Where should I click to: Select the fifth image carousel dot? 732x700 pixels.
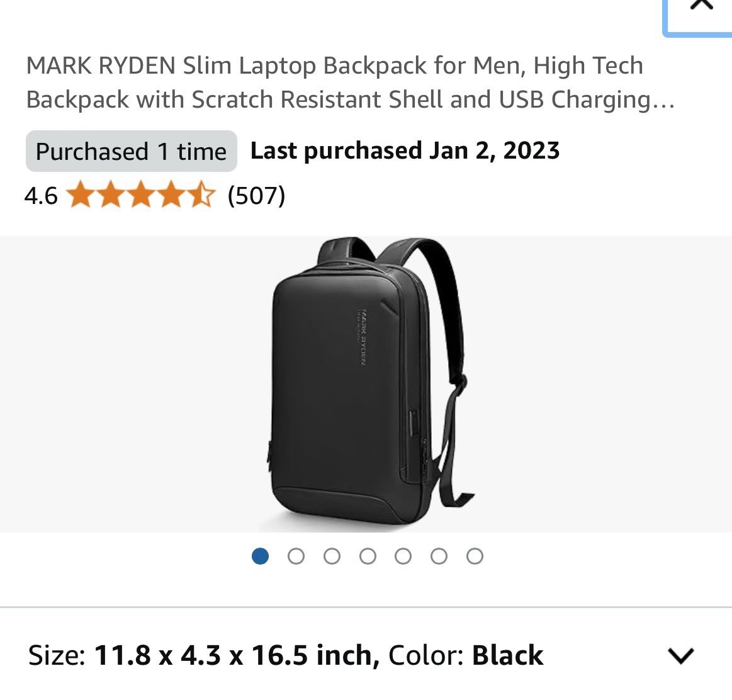tap(403, 556)
